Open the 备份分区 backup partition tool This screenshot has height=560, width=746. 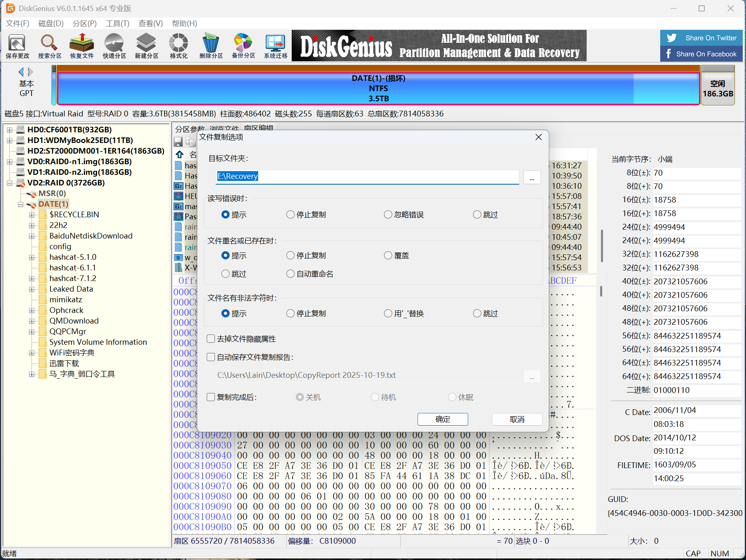(243, 46)
